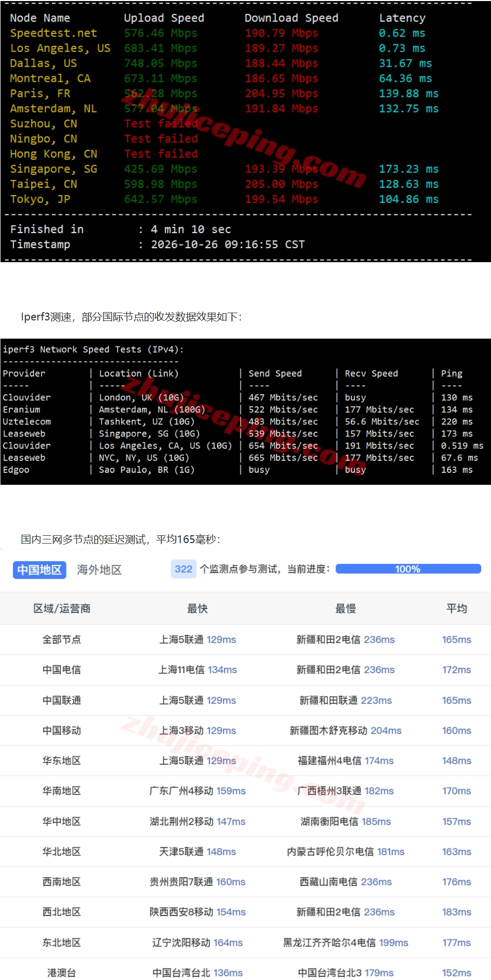Click the 最慢 column header

[345, 609]
